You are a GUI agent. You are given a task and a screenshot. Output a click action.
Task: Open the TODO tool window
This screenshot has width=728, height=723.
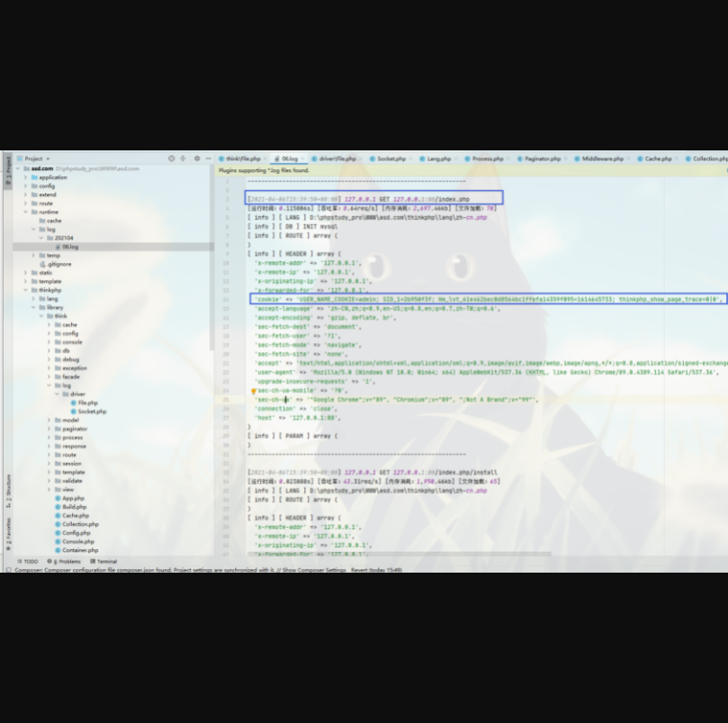point(29,561)
